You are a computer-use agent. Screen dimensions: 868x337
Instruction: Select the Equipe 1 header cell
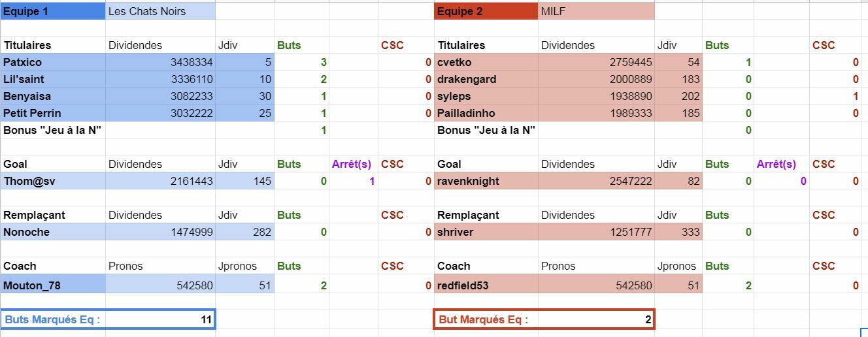coord(52,11)
